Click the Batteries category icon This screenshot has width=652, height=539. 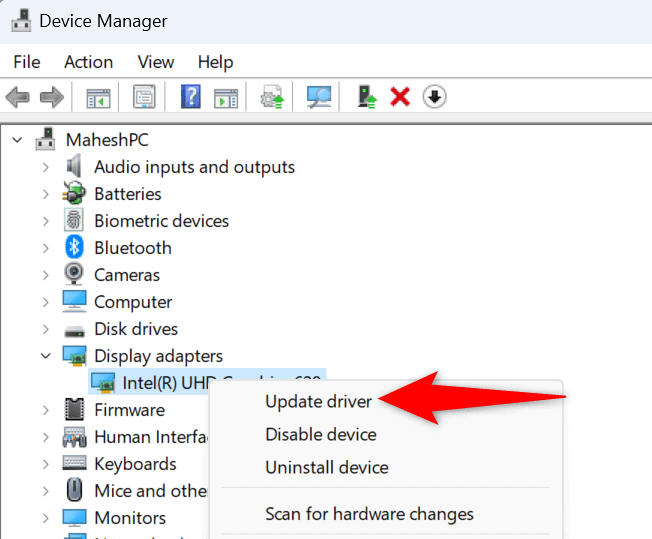(x=74, y=193)
